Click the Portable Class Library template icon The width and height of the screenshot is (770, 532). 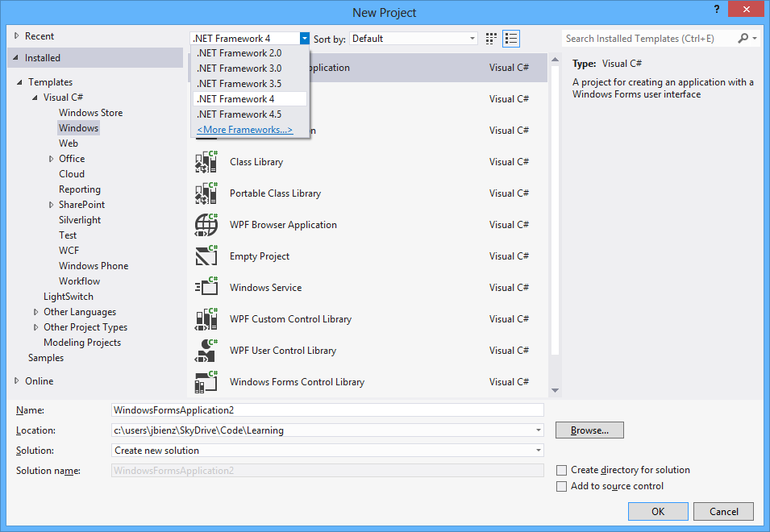point(206,193)
